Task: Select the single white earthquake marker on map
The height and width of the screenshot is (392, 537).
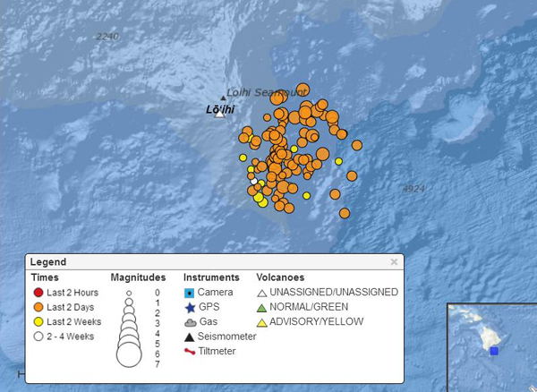Action: [x=254, y=182]
